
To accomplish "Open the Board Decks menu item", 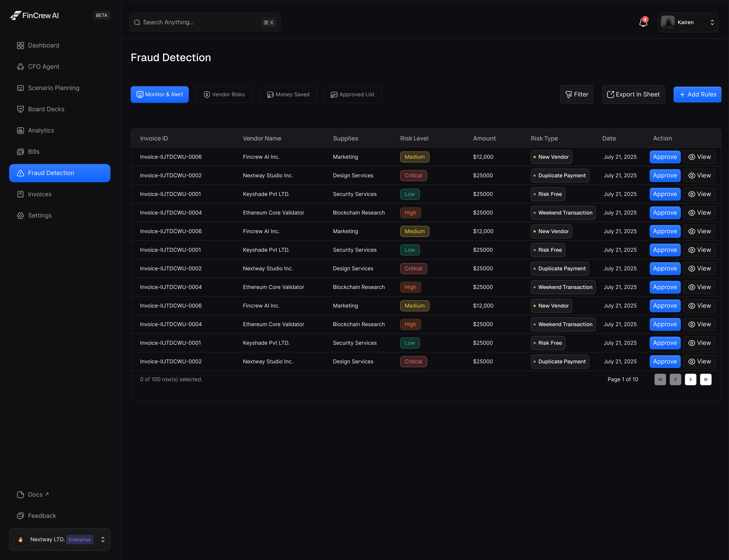I will coord(60,109).
